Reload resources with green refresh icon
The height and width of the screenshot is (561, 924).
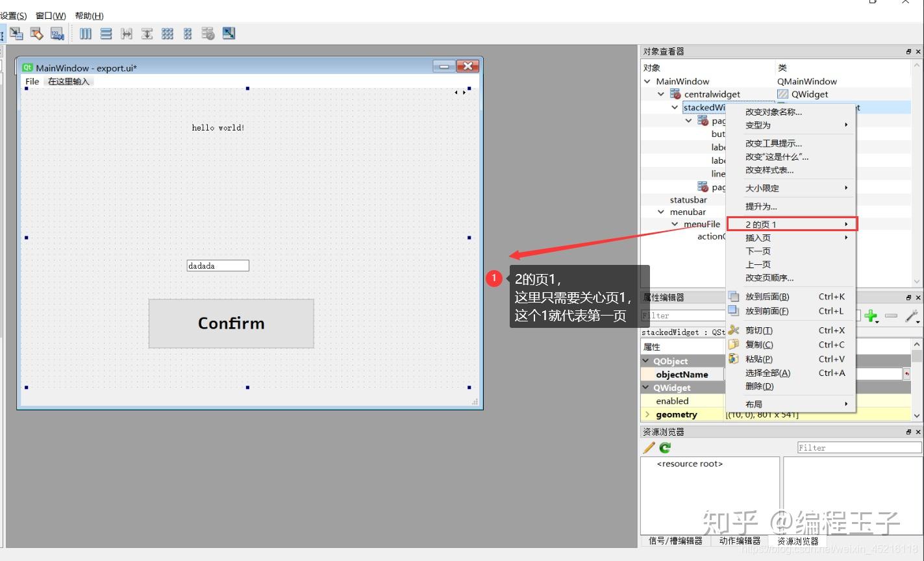(665, 447)
